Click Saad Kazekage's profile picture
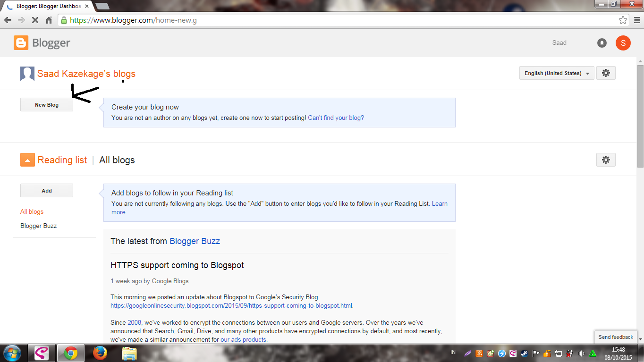 pos(27,74)
